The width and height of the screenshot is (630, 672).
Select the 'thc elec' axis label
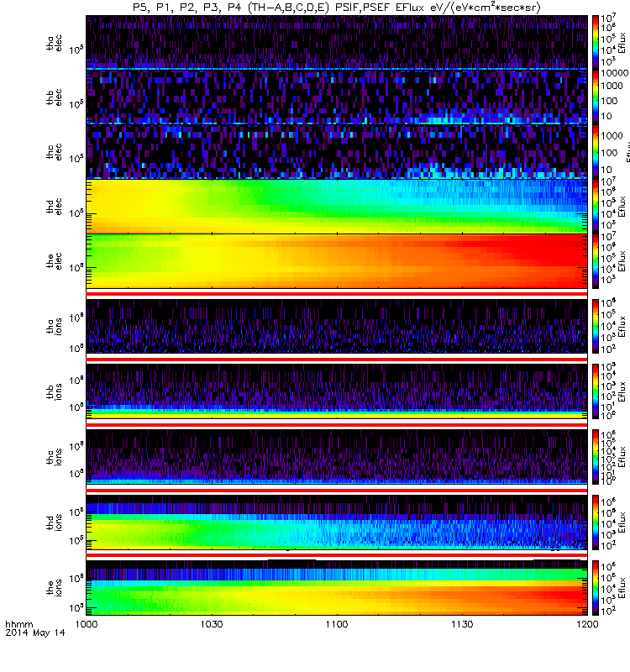(x=54, y=152)
